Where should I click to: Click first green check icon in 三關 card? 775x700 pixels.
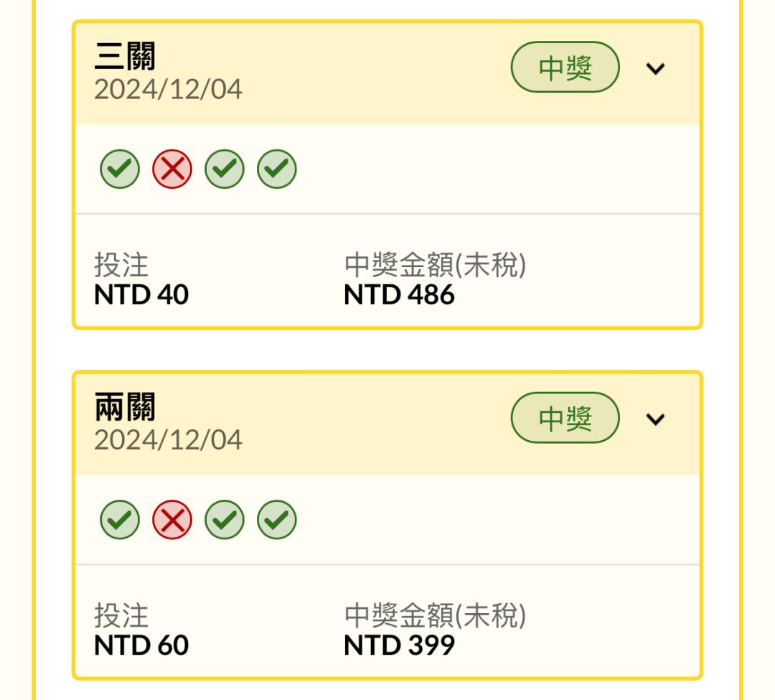(x=120, y=169)
